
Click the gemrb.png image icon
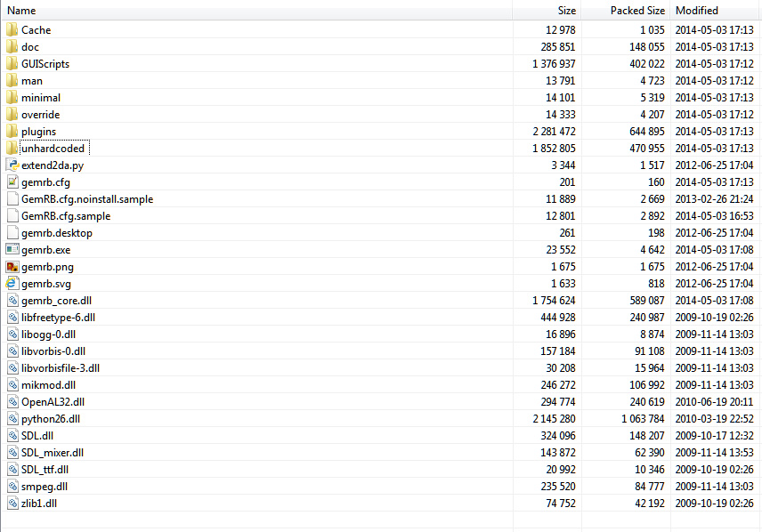(12, 267)
